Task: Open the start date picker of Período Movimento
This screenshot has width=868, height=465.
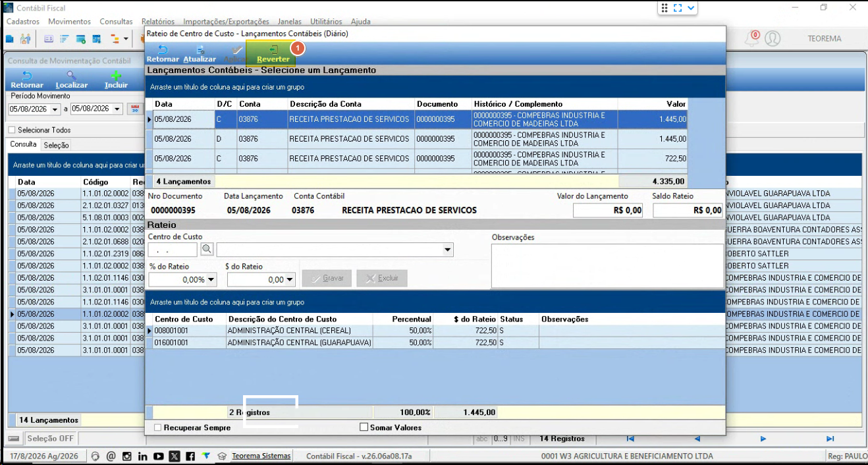Action: (55, 109)
